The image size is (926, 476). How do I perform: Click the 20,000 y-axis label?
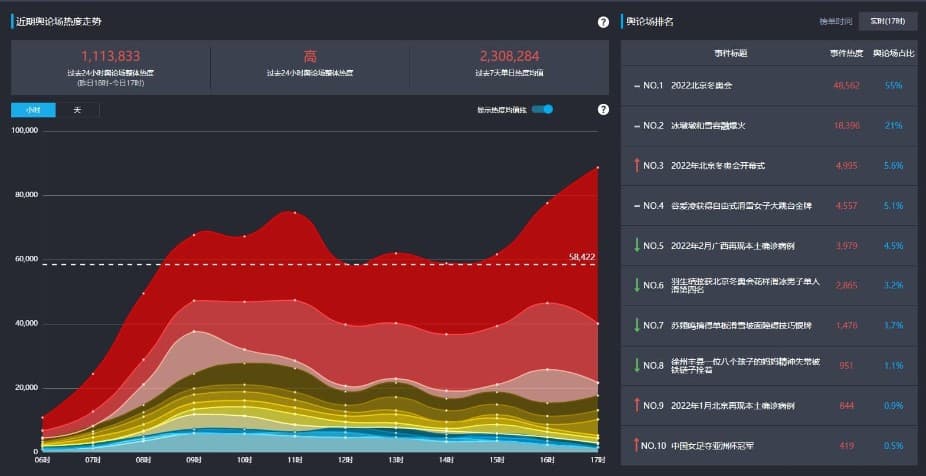pyautogui.click(x=27, y=387)
